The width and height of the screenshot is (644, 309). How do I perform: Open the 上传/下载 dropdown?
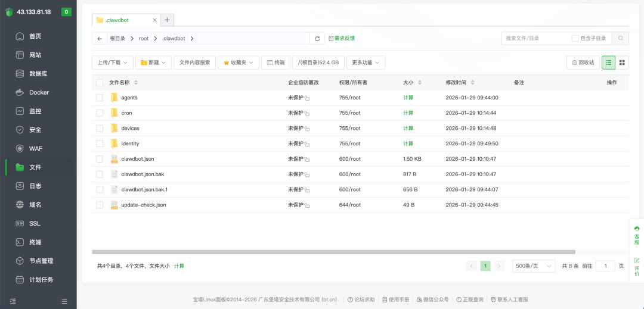click(113, 63)
